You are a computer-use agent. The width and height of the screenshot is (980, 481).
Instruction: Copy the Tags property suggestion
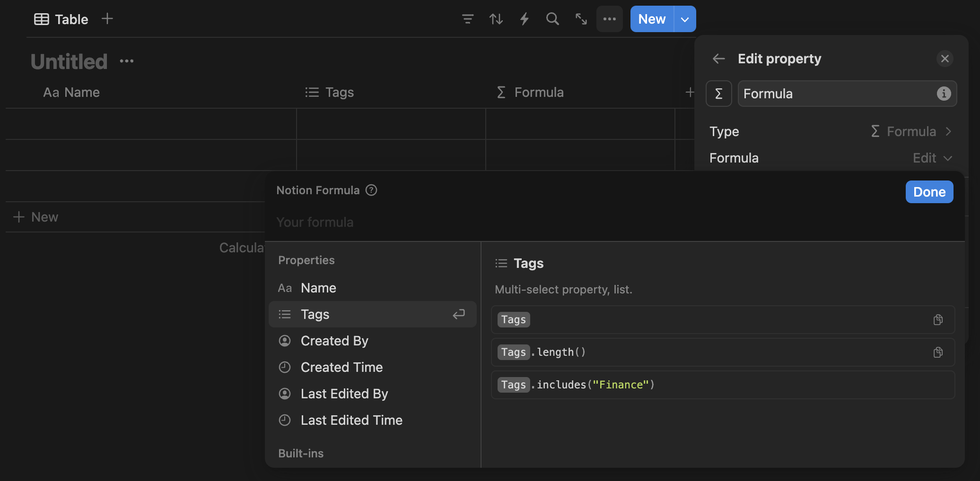pyautogui.click(x=938, y=319)
